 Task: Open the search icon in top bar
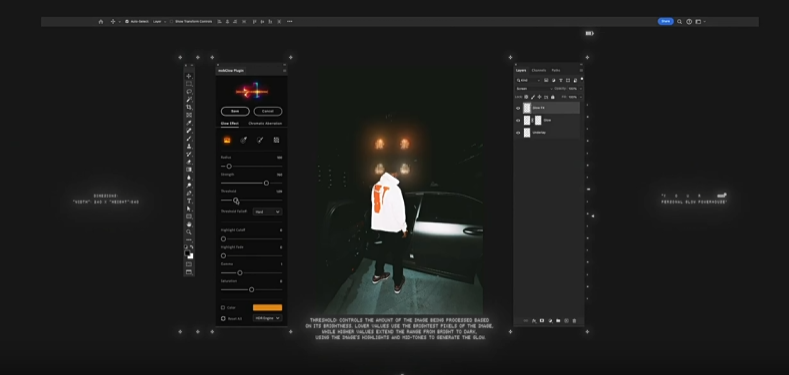coord(679,22)
